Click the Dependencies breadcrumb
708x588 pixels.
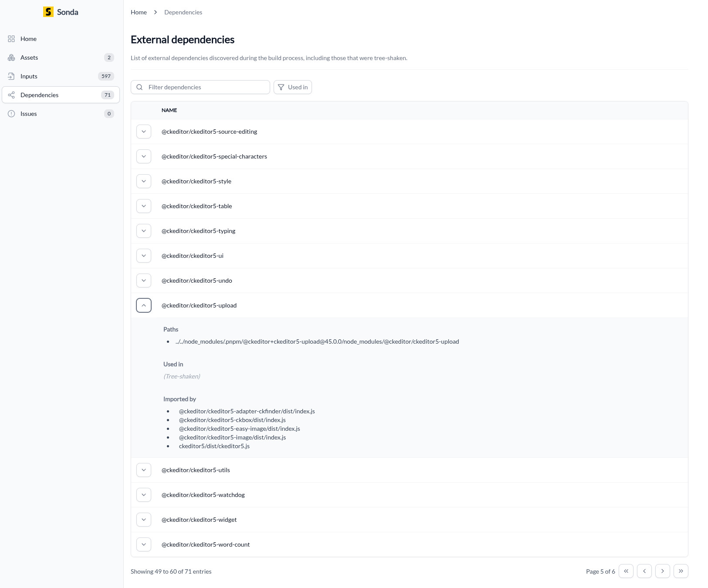[183, 12]
